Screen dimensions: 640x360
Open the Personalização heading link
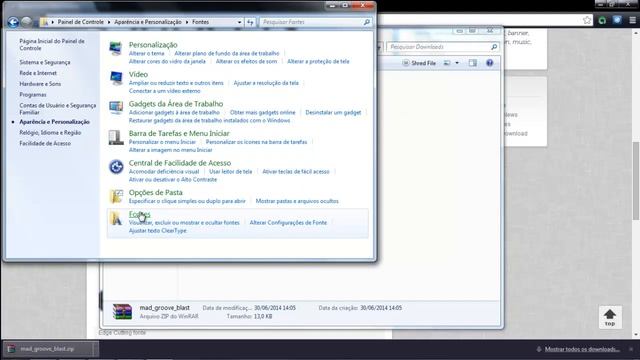click(153, 45)
